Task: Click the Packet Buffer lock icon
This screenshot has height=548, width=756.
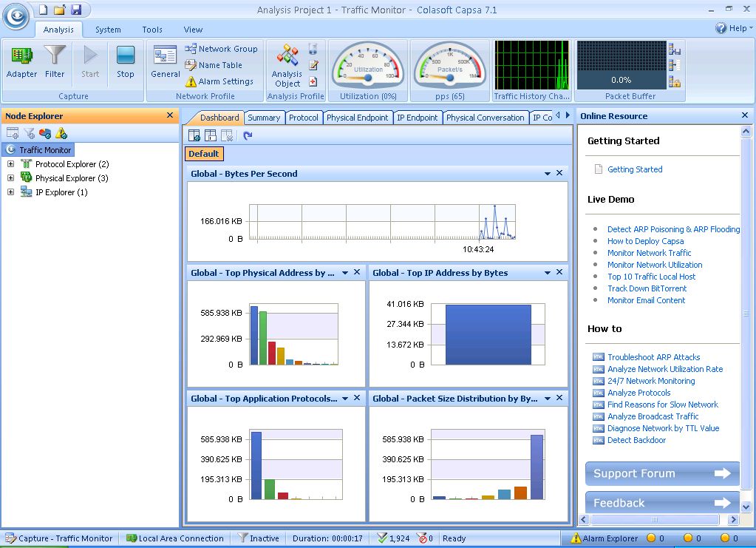Action: (x=675, y=81)
